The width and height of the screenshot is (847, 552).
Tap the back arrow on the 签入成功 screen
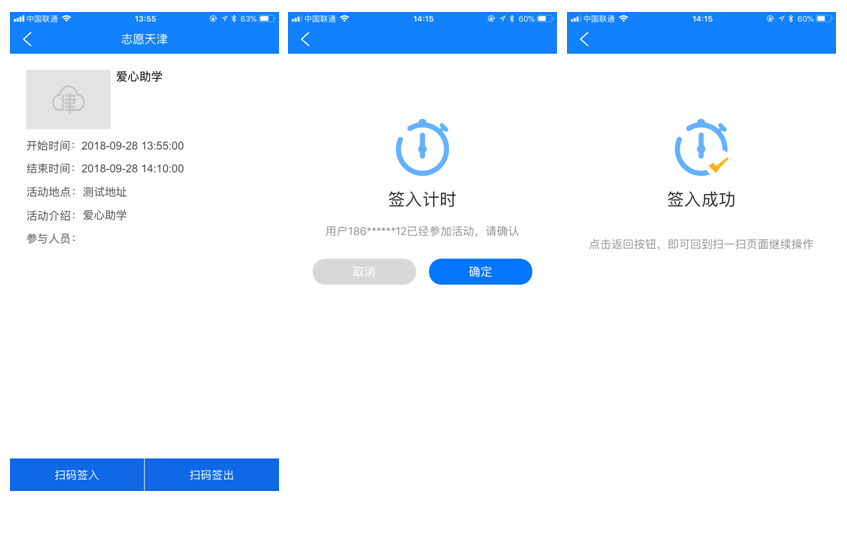point(584,39)
